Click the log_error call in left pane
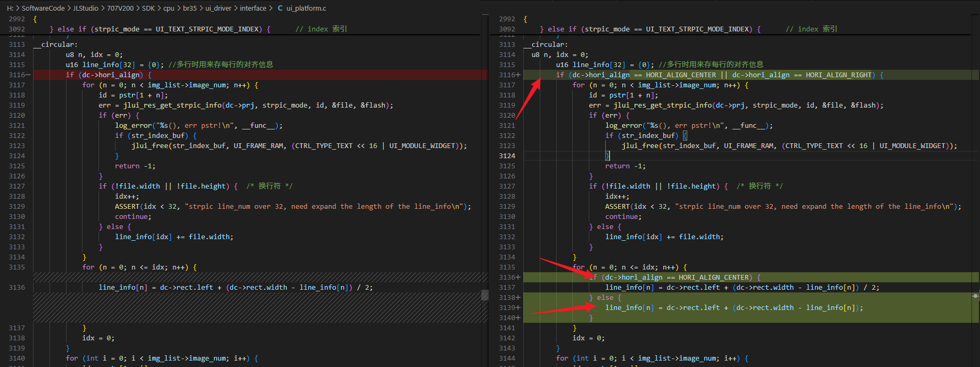Viewport: 980px width, 367px height. coord(199,126)
